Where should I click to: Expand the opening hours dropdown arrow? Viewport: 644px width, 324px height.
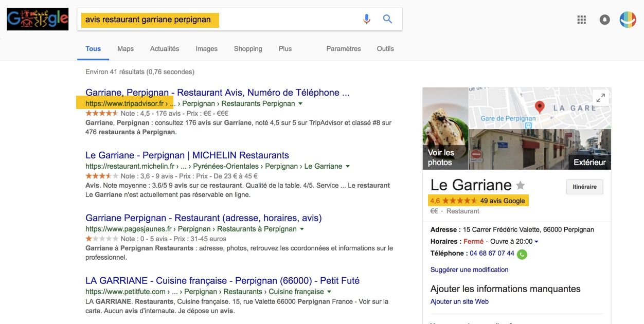click(x=536, y=242)
